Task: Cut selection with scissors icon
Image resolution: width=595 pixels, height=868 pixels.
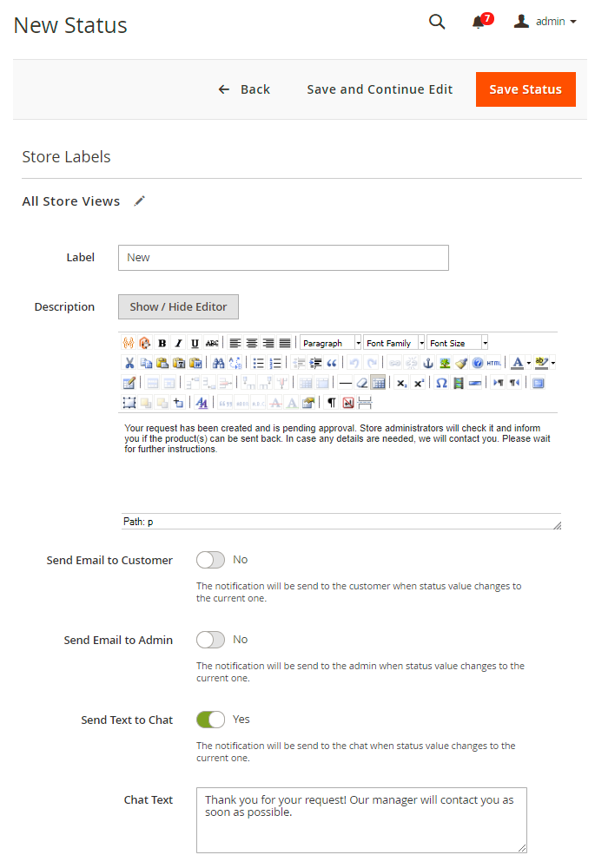Action: (129, 363)
